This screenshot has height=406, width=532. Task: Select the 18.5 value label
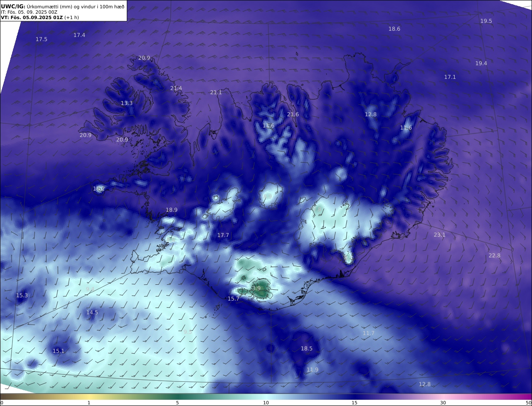point(307,349)
